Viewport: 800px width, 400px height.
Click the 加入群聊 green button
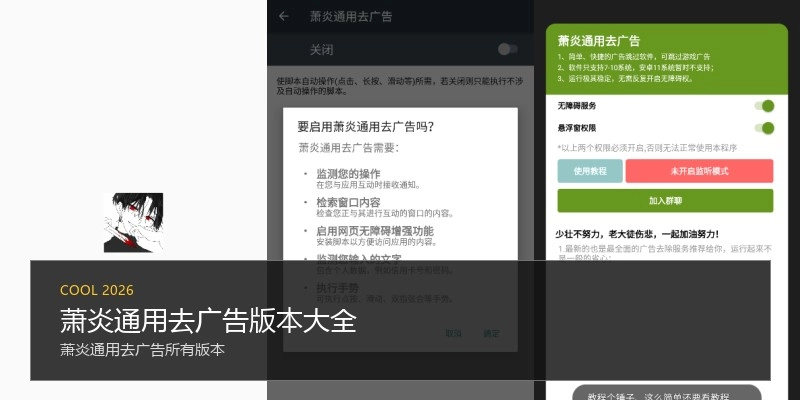(x=665, y=201)
